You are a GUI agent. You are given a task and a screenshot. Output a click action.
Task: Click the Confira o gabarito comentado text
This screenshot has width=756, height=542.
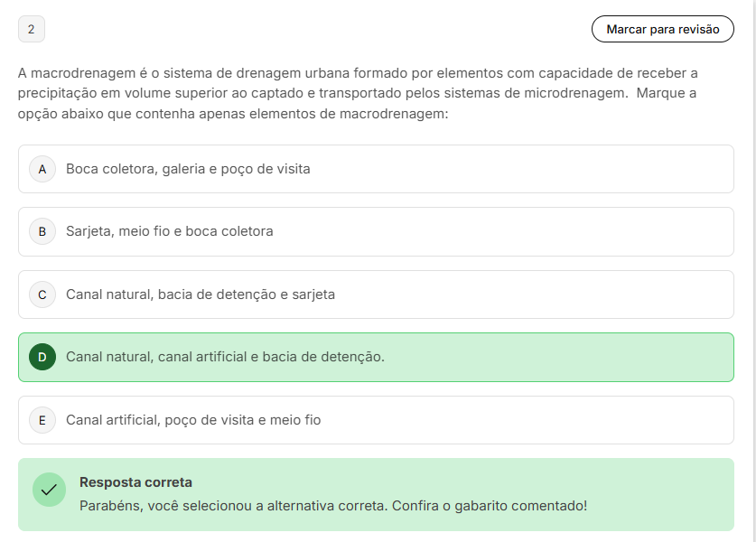[x=490, y=506]
